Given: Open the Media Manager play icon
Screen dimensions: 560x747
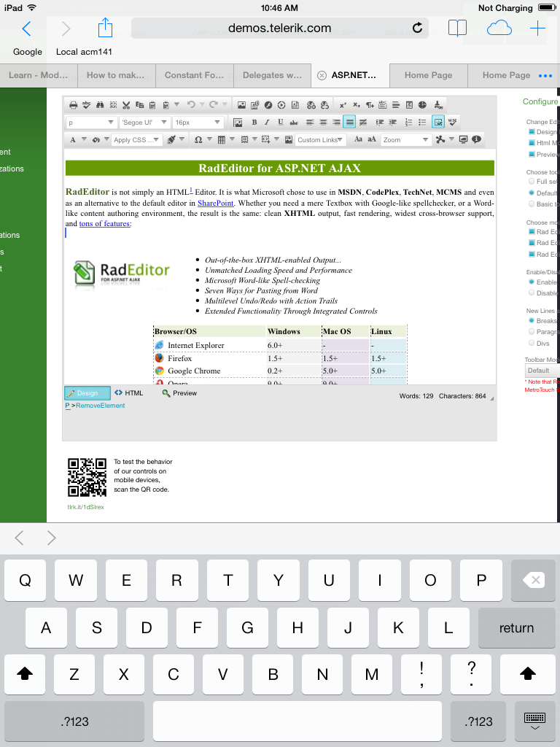Looking at the screenshot, I should click(281, 105).
